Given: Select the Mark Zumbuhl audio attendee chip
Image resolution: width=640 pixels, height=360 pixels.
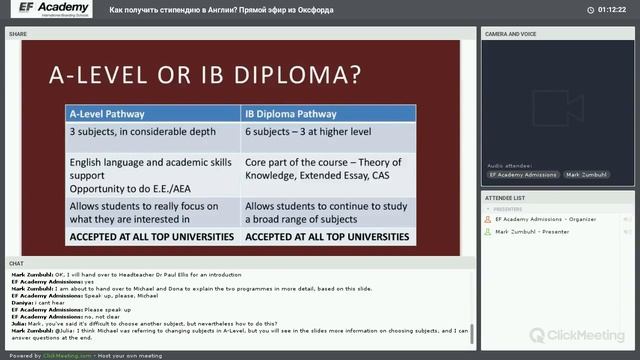Looking at the screenshot, I should 586,175.
